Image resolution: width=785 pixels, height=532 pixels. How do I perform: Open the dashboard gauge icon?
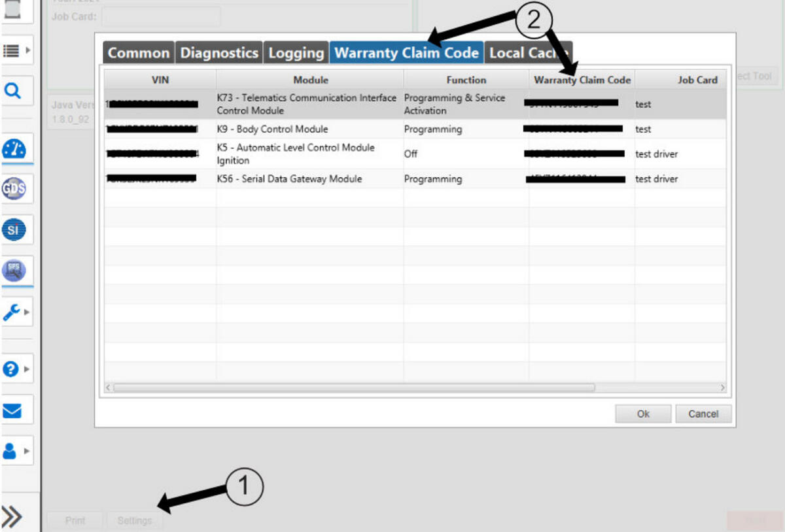pyautogui.click(x=14, y=149)
